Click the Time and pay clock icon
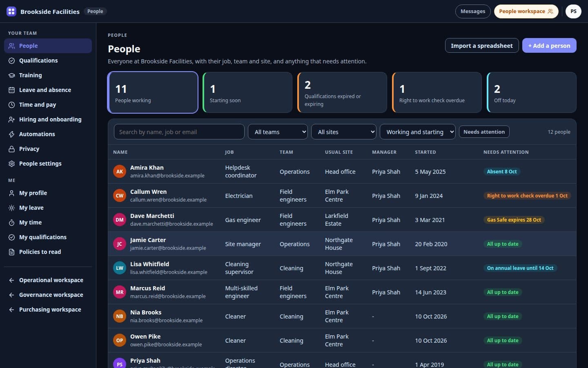 [x=12, y=105]
